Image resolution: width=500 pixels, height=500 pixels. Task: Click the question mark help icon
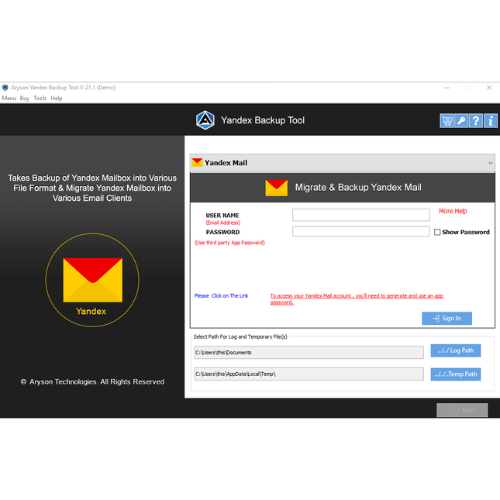click(476, 121)
